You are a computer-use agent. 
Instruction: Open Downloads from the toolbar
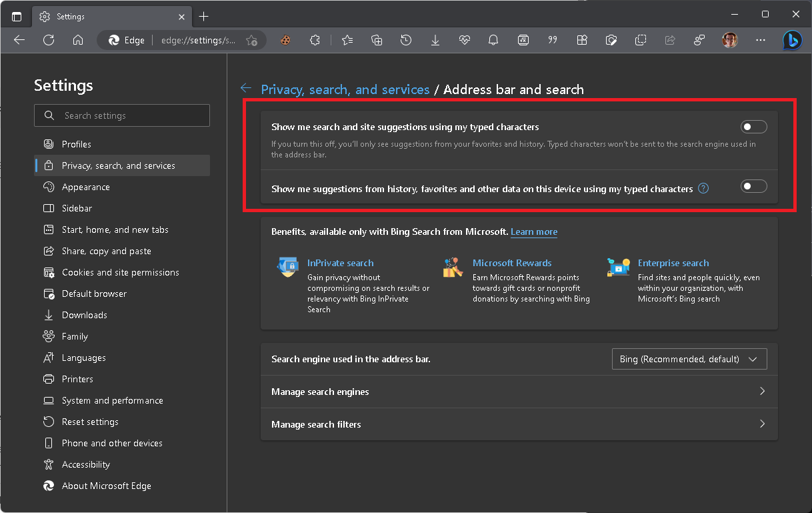(435, 40)
